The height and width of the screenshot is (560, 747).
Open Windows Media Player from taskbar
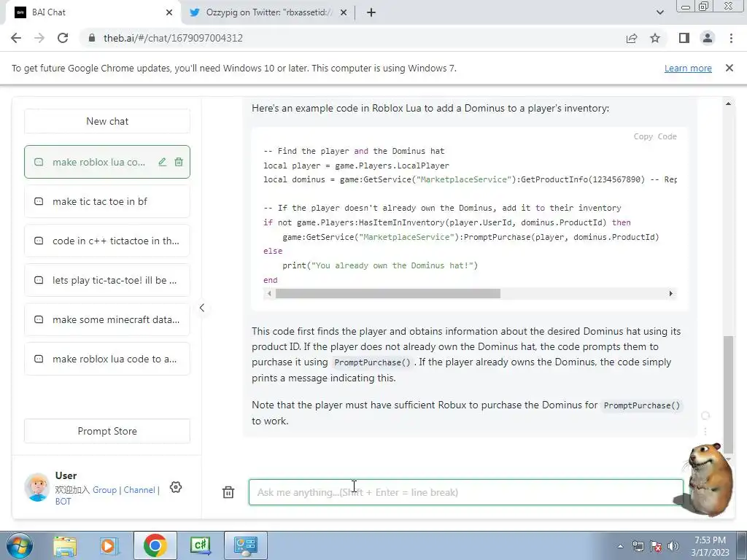pyautogui.click(x=109, y=545)
